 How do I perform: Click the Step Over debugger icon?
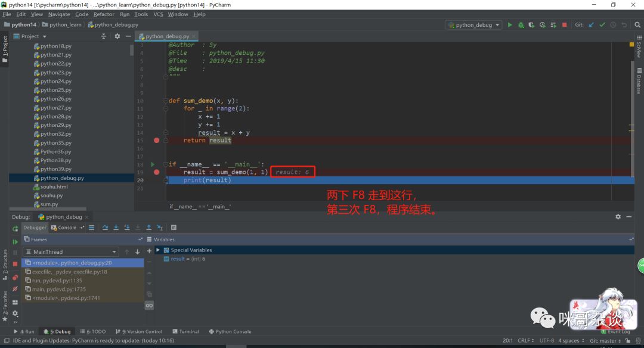point(105,228)
